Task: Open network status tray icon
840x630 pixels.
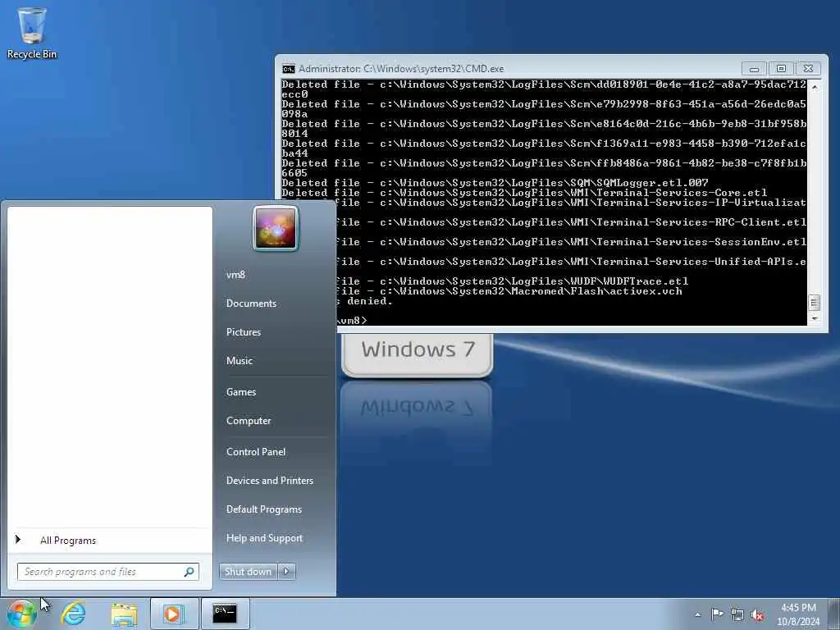Action: [x=737, y=615]
